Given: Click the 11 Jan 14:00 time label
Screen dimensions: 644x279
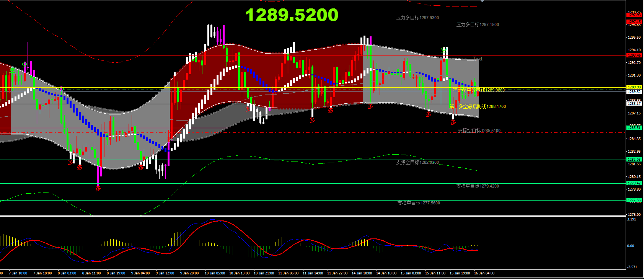Looking at the screenshot, I should [313, 273].
